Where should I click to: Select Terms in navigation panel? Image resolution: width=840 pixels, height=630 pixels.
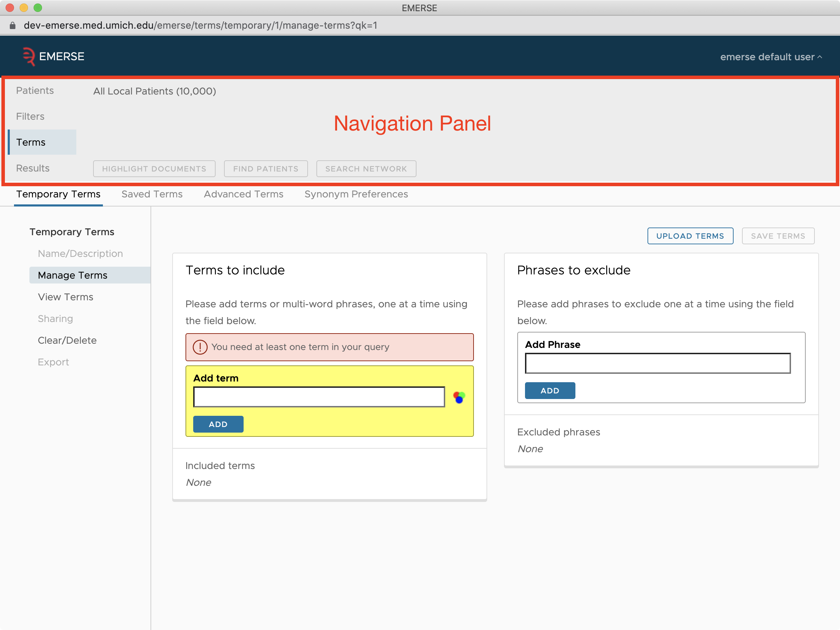tap(42, 142)
